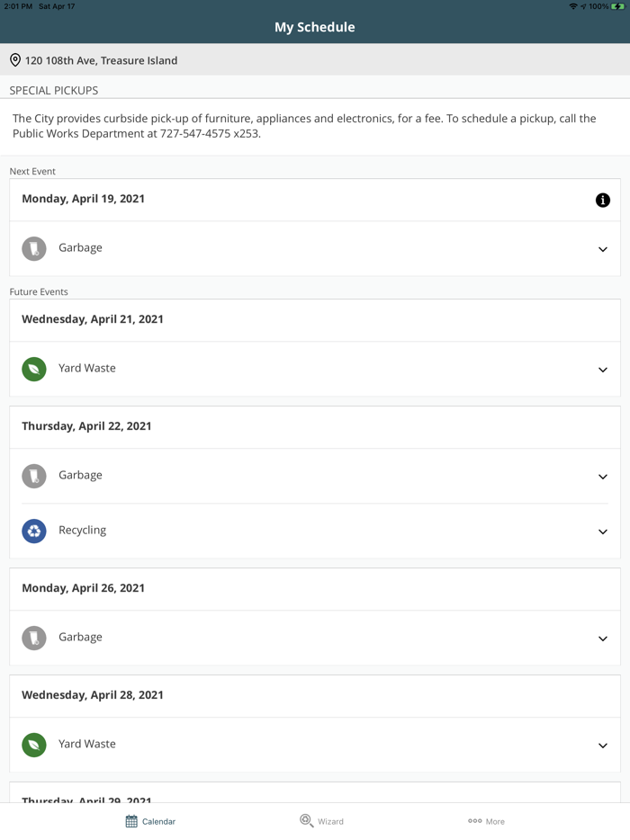Tap the Garbage icon under April 22
This screenshot has width=630, height=840.
[34, 476]
